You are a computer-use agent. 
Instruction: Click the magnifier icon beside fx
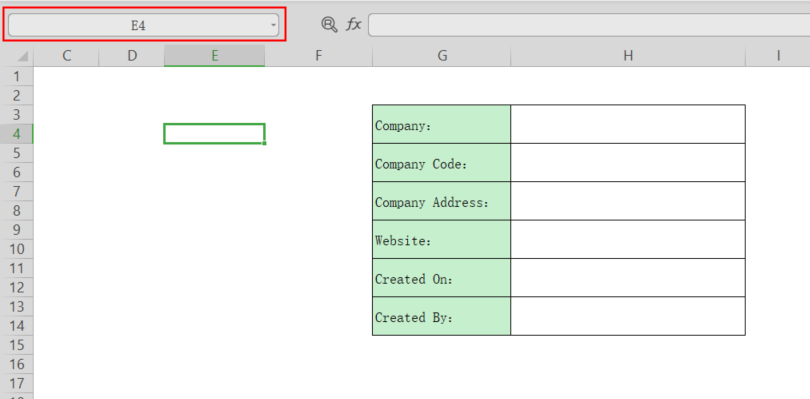(329, 24)
